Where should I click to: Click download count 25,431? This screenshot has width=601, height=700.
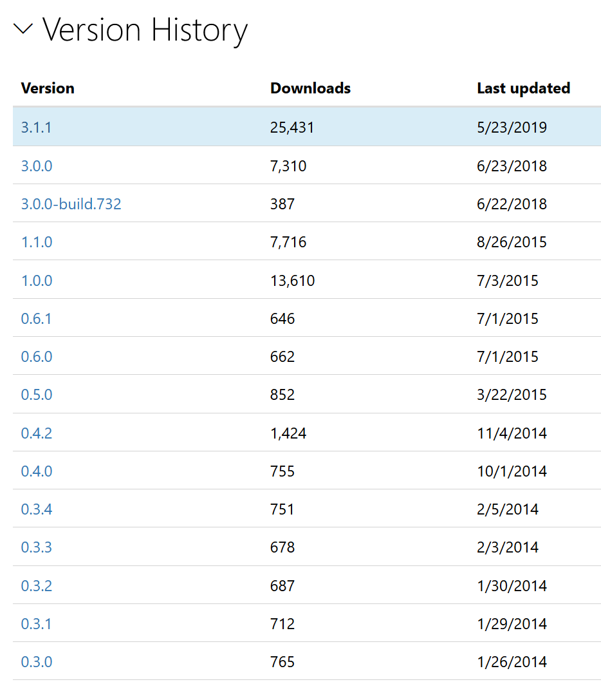point(292,128)
